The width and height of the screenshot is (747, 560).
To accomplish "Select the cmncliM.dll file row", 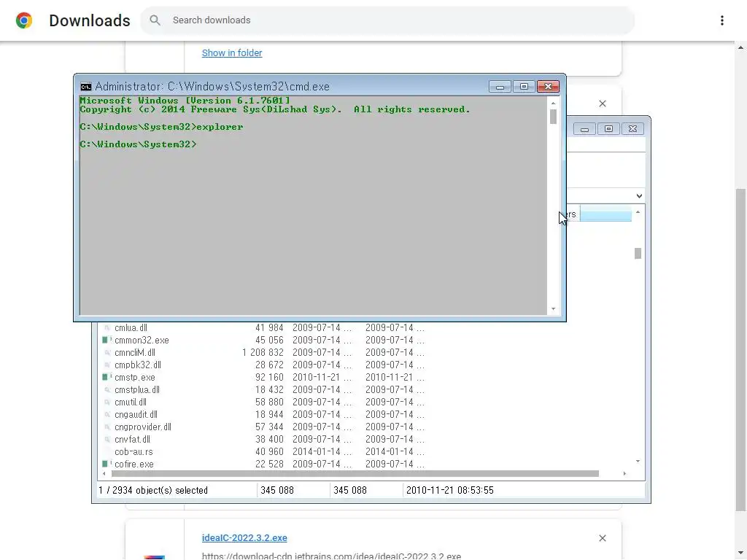I will coord(263,352).
